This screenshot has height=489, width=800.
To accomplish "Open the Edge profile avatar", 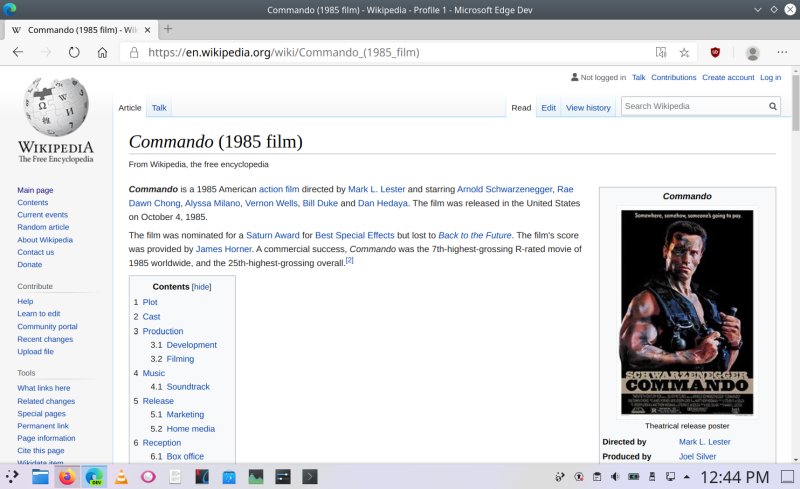I will click(x=753, y=53).
